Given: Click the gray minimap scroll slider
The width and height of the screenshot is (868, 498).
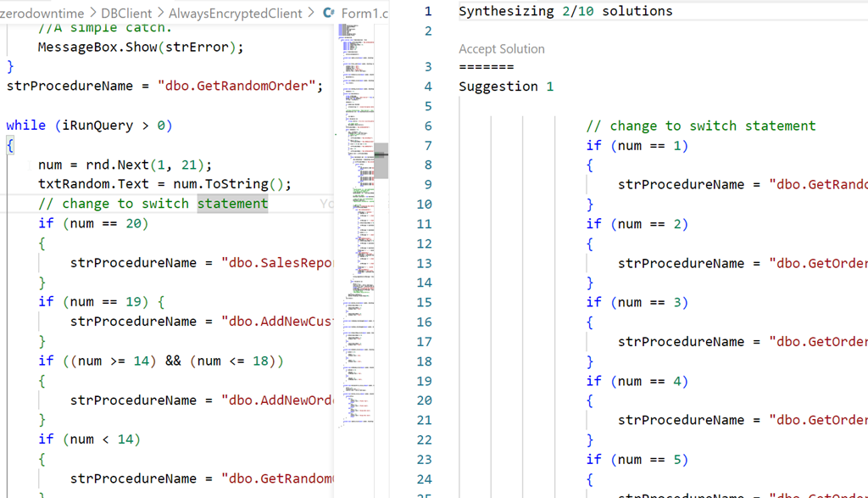Looking at the screenshot, I should pyautogui.click(x=381, y=160).
